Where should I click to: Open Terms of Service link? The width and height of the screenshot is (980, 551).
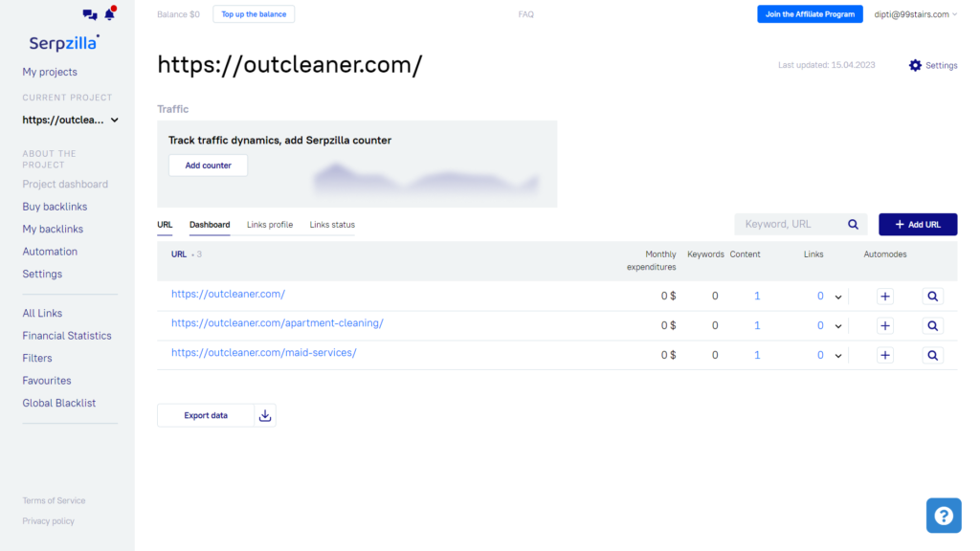point(54,500)
